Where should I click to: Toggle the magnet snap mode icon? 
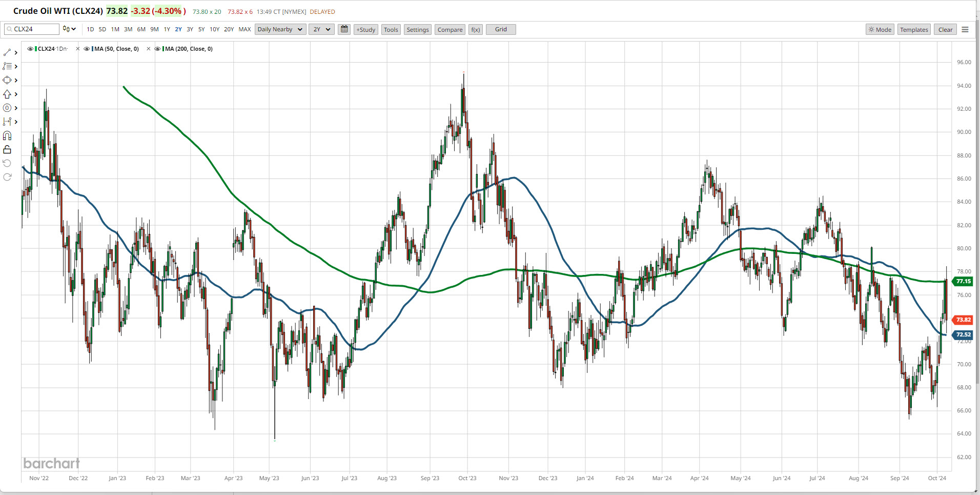(7, 135)
